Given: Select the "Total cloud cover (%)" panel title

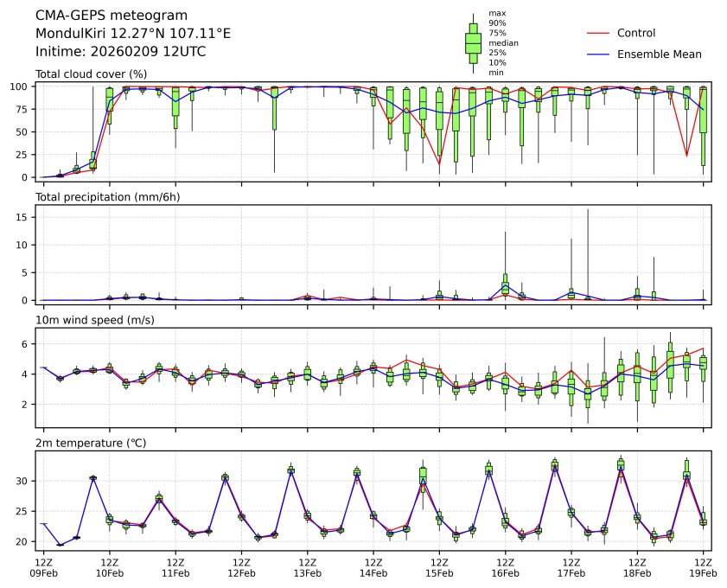Looking at the screenshot, I should 91,74.
